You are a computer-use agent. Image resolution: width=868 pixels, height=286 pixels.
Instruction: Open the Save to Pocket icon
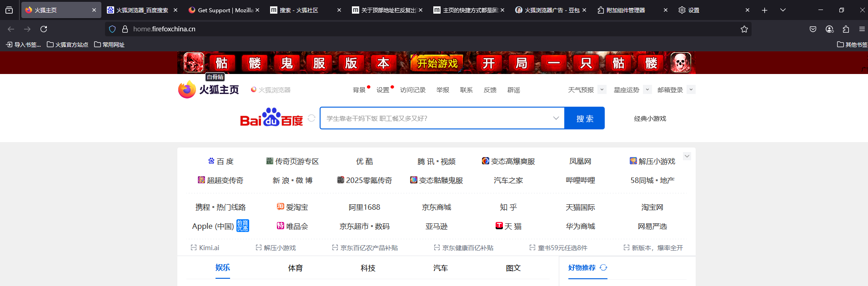pyautogui.click(x=813, y=29)
